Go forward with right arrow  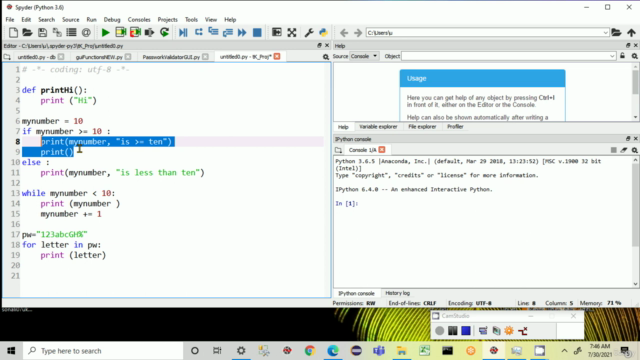coord(358,33)
